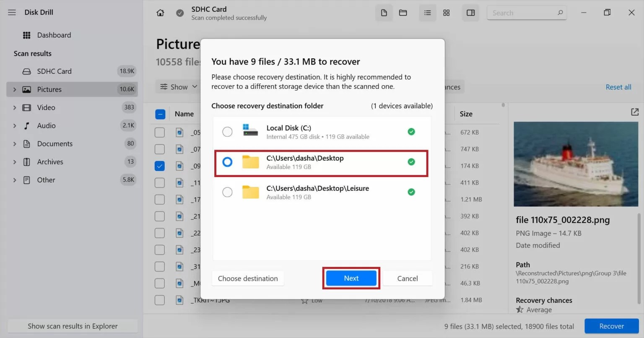
Task: Open the Show filter dropdown
Action: [x=178, y=86]
